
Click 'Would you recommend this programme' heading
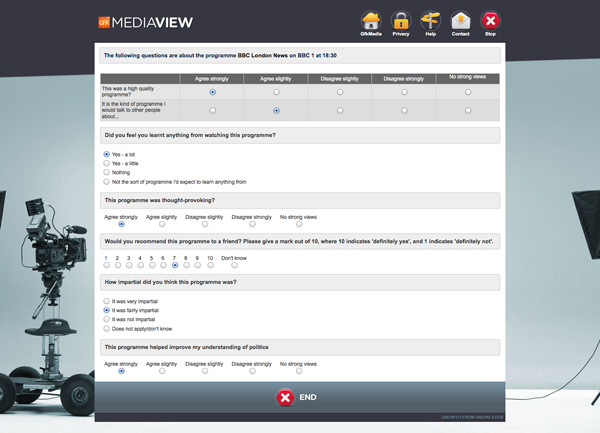click(299, 241)
